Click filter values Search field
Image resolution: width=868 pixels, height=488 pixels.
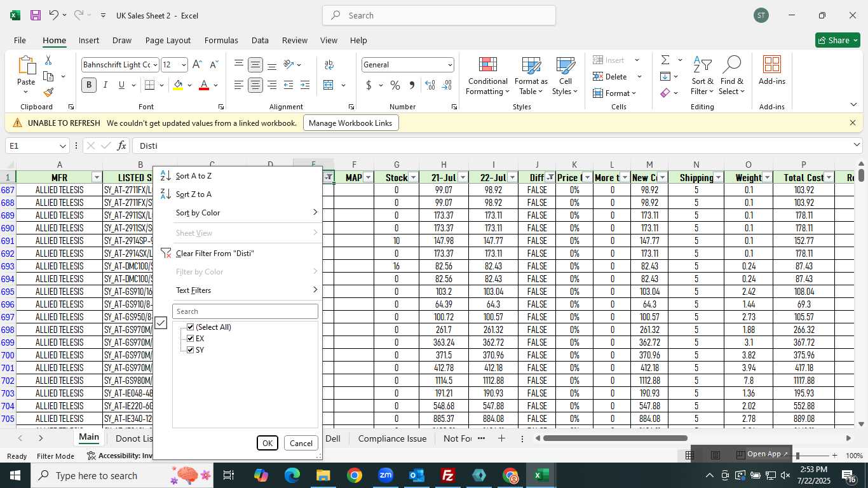click(x=245, y=311)
